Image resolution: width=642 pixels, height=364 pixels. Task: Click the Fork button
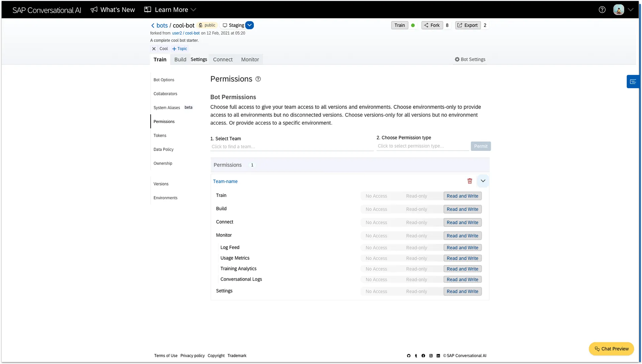(432, 25)
